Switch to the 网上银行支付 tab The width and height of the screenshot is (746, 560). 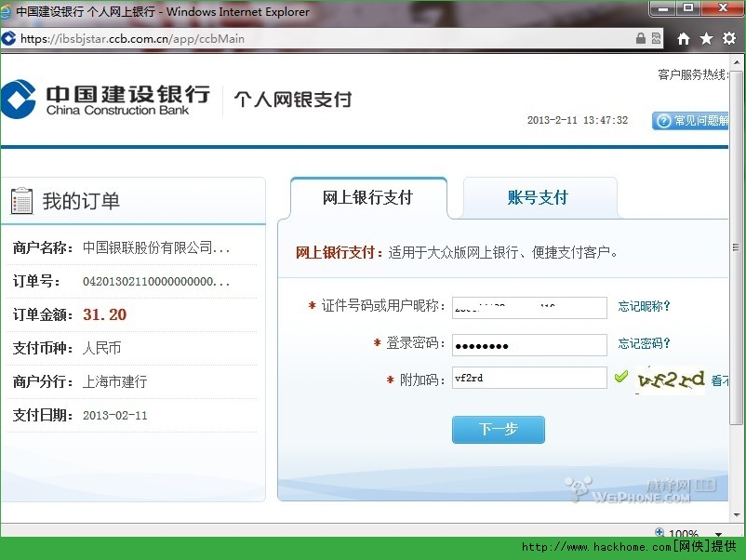(367, 197)
